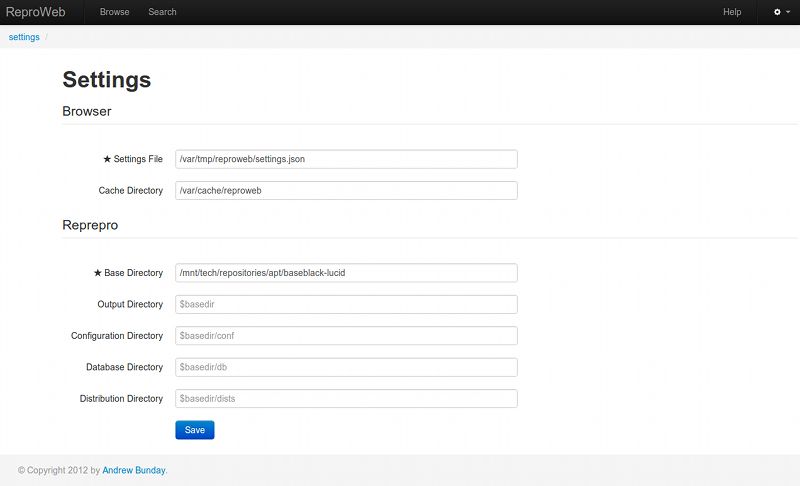This screenshot has width=800, height=486.
Task: Click the Reprepro section heading
Action: tap(90, 225)
